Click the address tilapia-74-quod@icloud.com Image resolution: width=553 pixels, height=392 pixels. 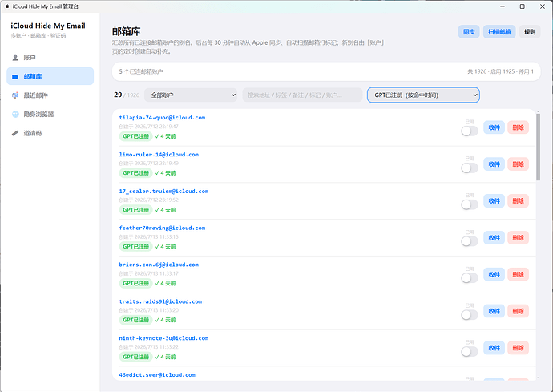[x=162, y=118]
